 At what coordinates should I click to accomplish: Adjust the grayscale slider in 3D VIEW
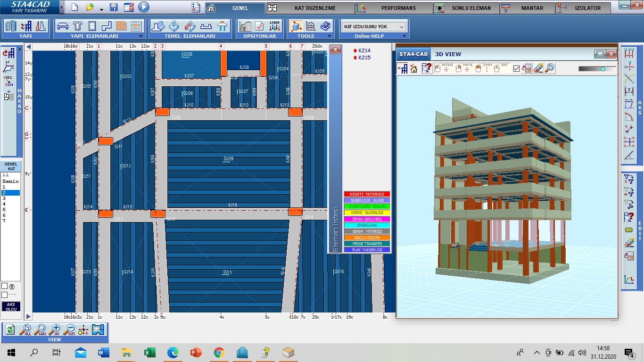tap(597, 69)
